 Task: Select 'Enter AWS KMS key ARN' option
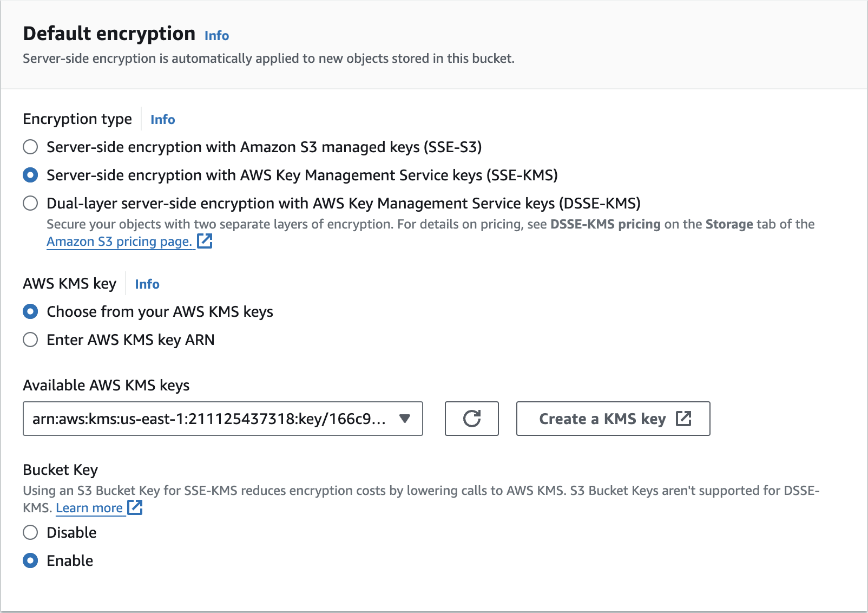30,340
